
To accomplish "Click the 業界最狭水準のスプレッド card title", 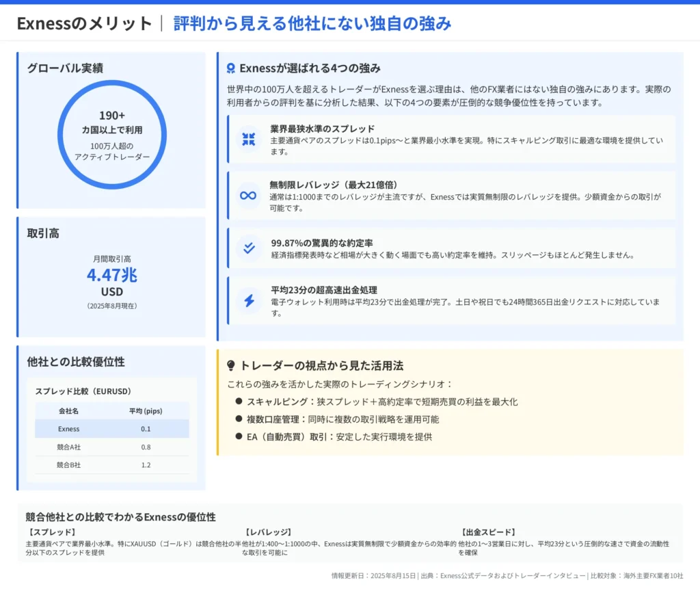I will [323, 129].
